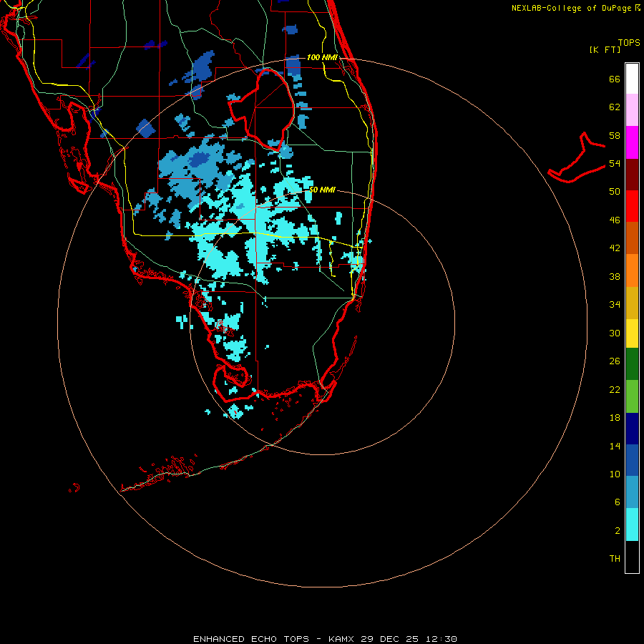Click the 50 NMI range ring label
Screen dimensions: 644x644
[x=322, y=190]
